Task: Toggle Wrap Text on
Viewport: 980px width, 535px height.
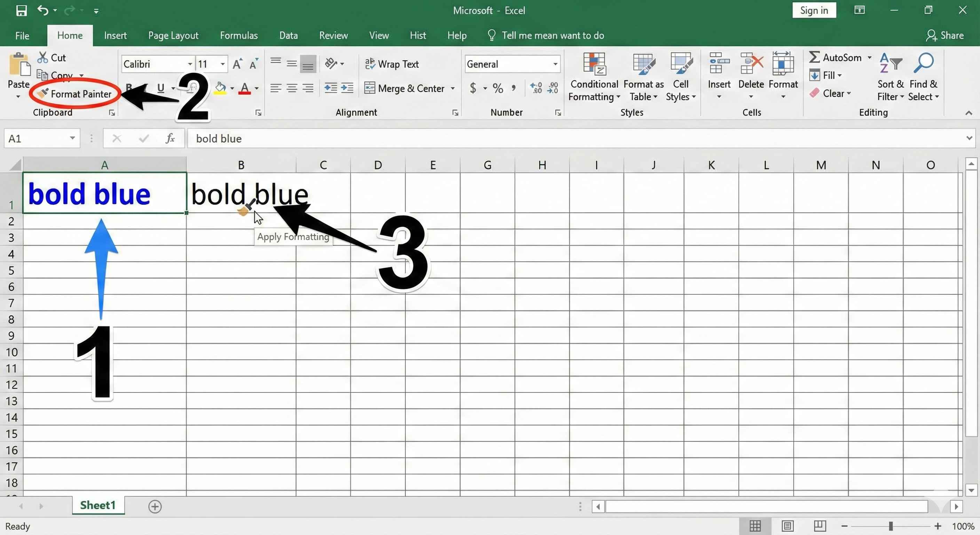Action: (x=392, y=64)
